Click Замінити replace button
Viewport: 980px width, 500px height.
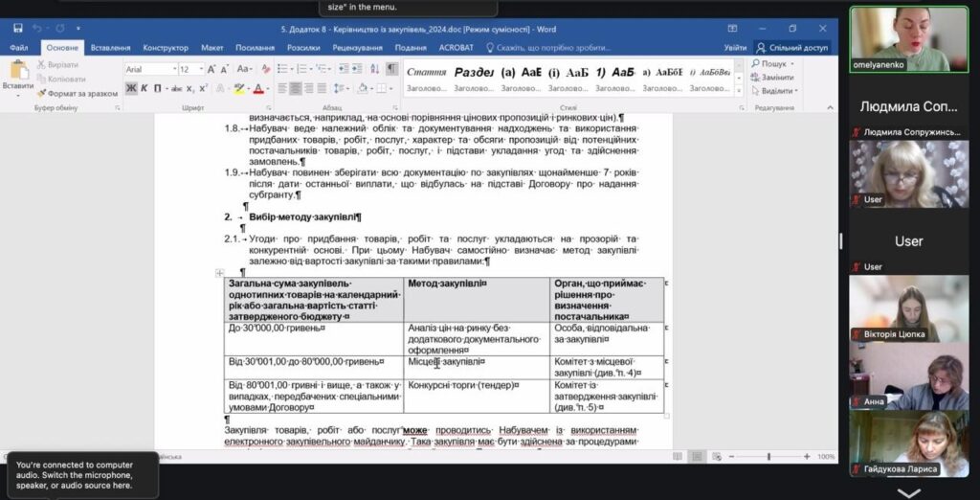pyautogui.click(x=776, y=78)
